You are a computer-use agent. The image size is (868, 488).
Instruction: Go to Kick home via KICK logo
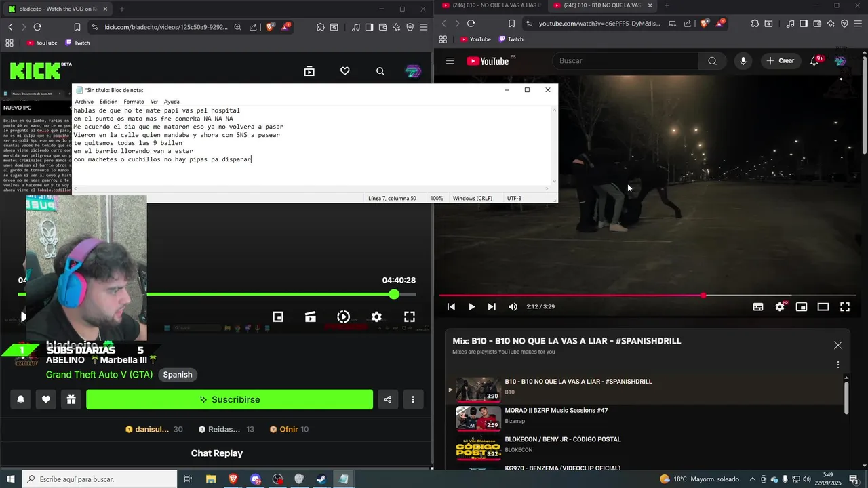coord(35,71)
